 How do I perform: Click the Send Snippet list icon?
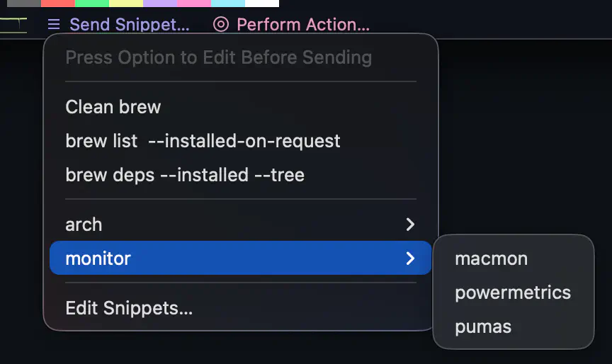[x=54, y=25]
